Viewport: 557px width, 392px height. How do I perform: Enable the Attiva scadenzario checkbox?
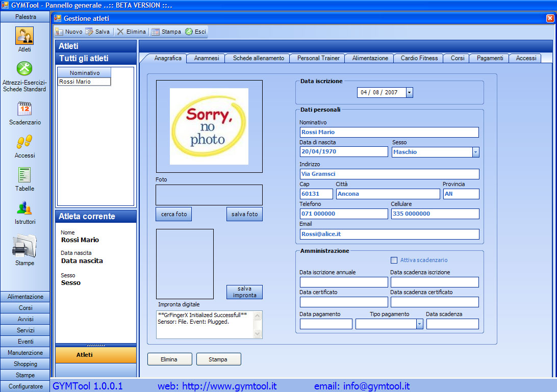click(394, 260)
